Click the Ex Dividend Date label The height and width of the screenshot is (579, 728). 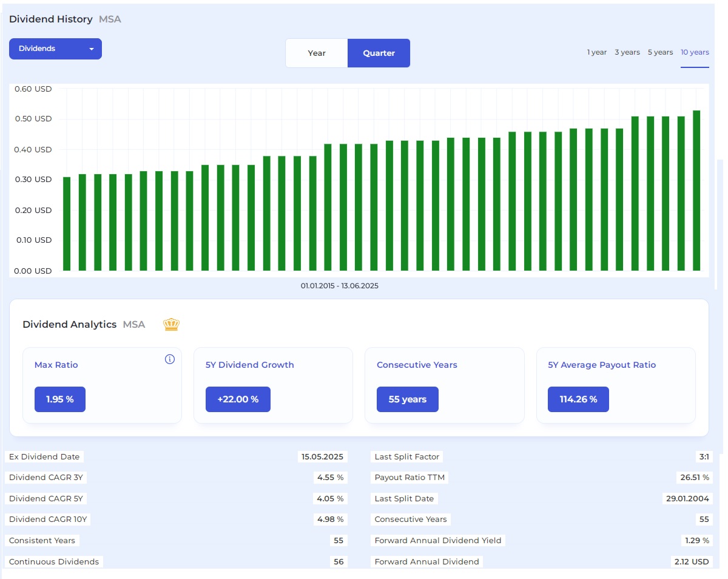(x=44, y=456)
